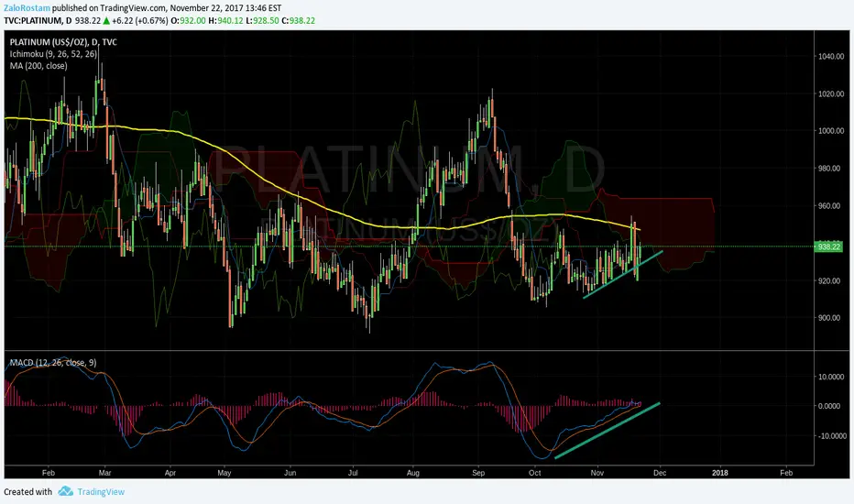Click the Mar time axis label
This screenshot has height=504, width=854.
[x=104, y=473]
